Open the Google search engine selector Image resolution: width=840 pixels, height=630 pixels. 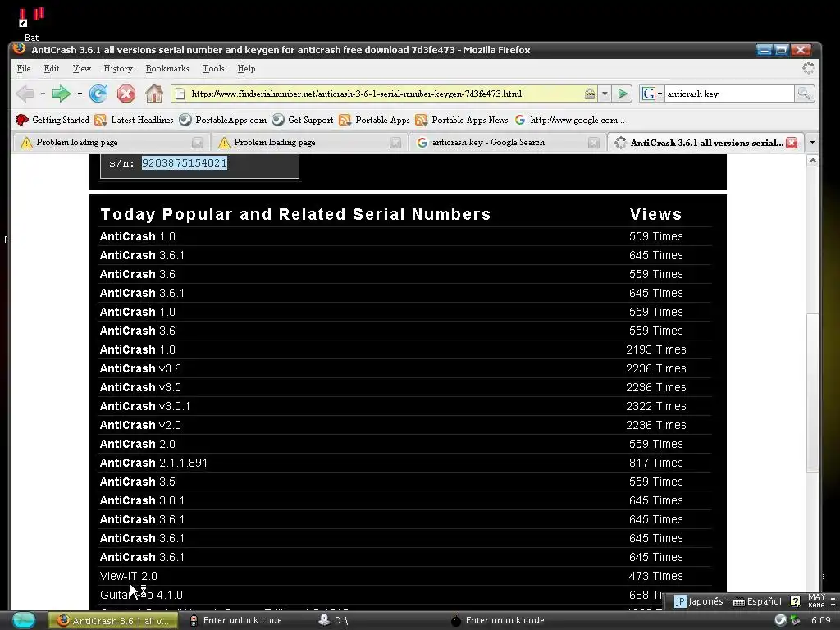652,94
